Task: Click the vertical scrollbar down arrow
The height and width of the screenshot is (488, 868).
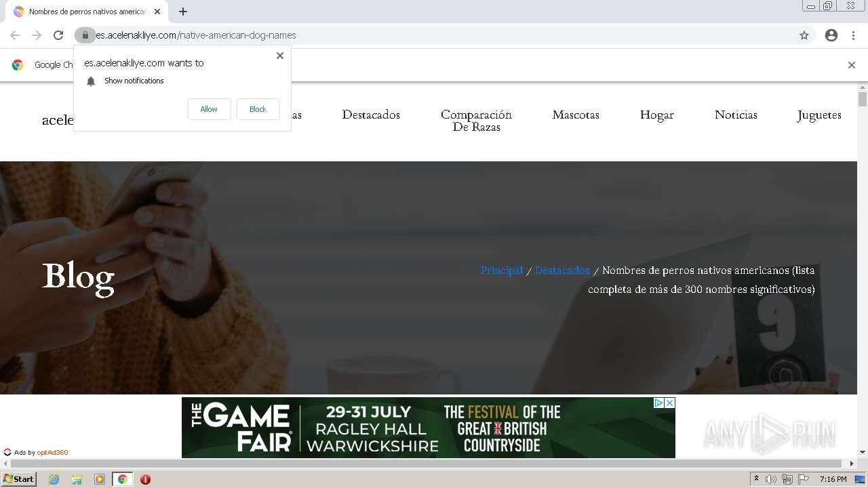Action: pos(863,452)
